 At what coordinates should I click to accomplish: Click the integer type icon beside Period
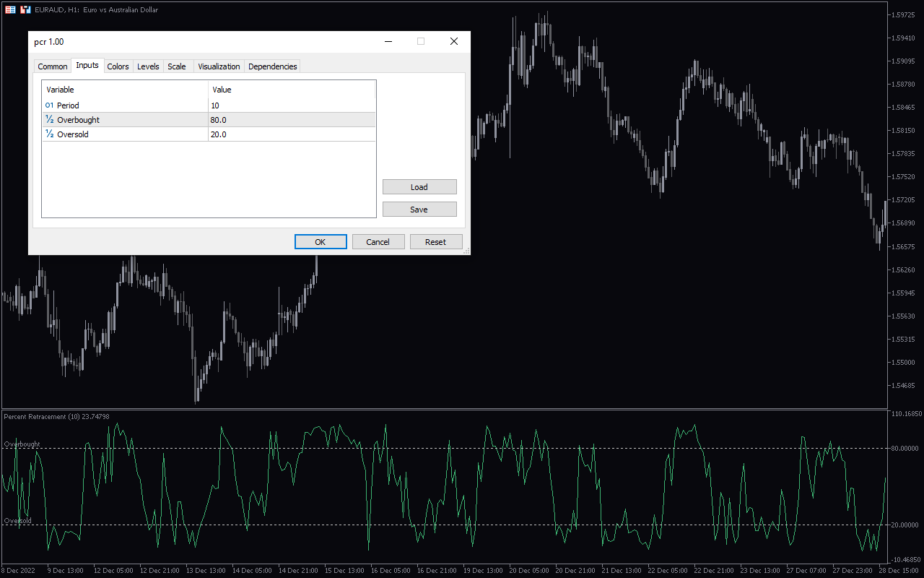point(49,105)
